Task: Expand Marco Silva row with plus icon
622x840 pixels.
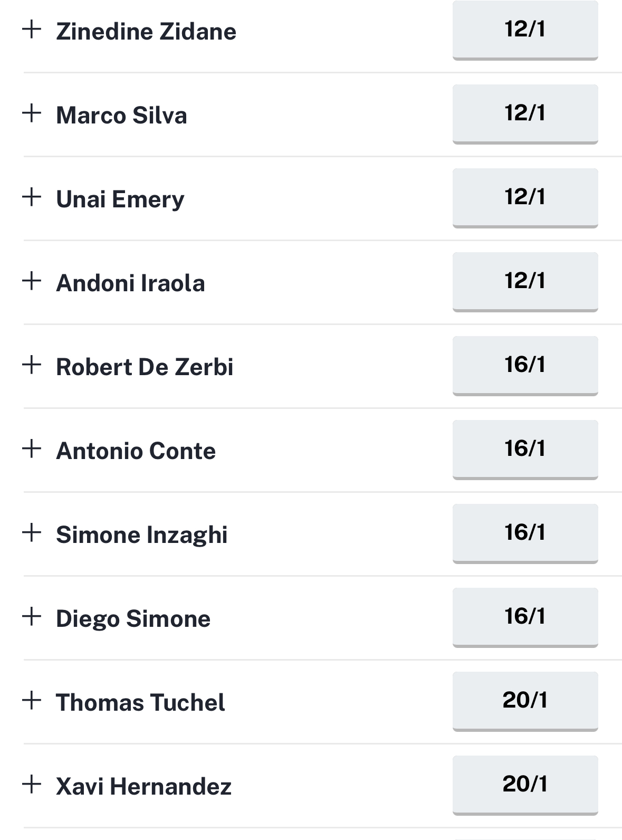Action: [32, 113]
